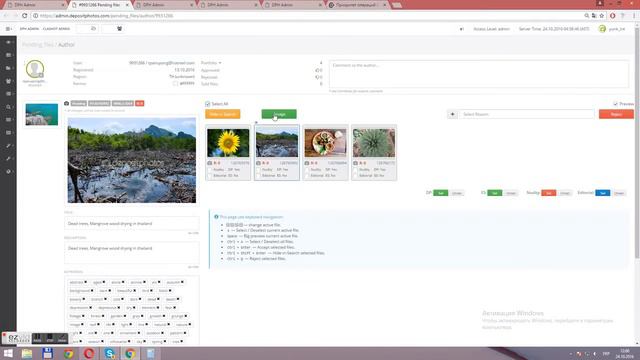
Task: Click the camera icon above the large preview
Action: click(67, 103)
